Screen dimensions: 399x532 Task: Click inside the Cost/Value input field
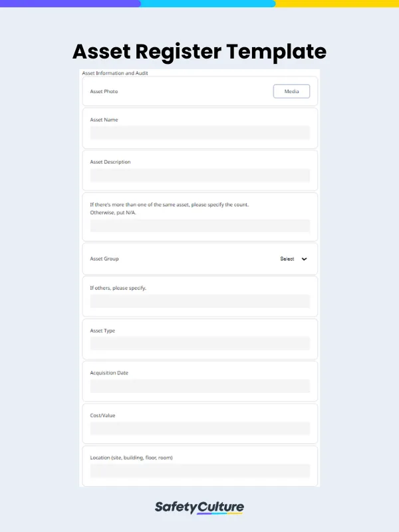pos(199,428)
